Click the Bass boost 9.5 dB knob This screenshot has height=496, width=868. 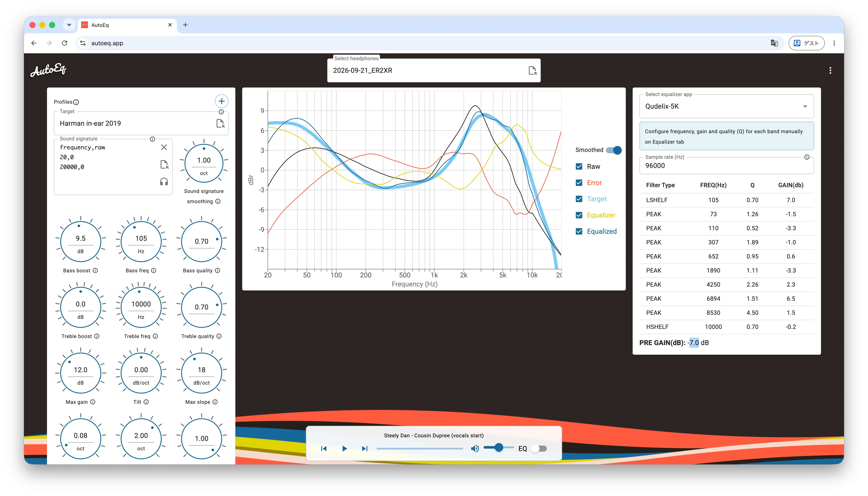coord(81,241)
